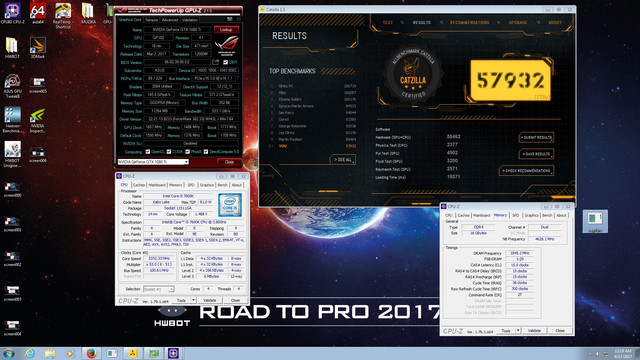Click the NVIDIA GeForce GTX 1080 Ti name field
The width and height of the screenshot is (640, 360).
(x=177, y=29)
